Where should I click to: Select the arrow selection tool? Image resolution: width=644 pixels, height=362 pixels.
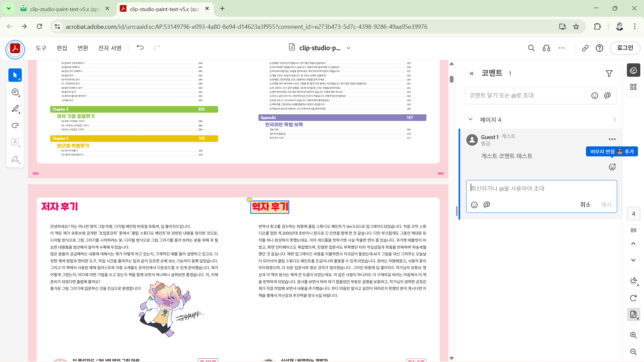pos(15,75)
